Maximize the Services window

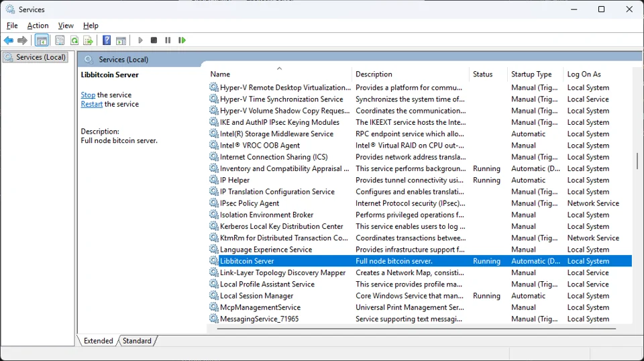601,9
